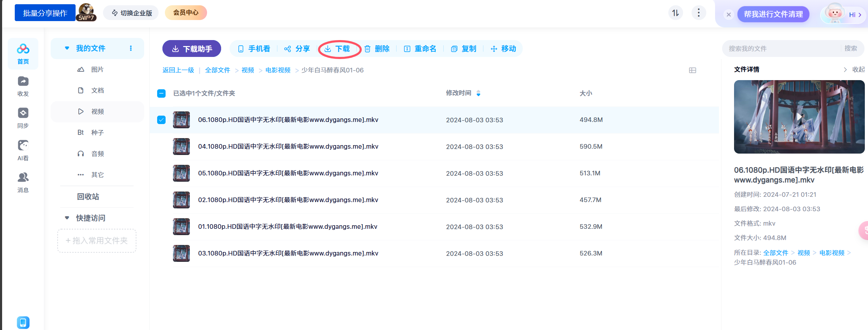Image resolution: width=868 pixels, height=330 pixels.
Task: Sort by 修改时间 column arrow
Action: point(478,93)
